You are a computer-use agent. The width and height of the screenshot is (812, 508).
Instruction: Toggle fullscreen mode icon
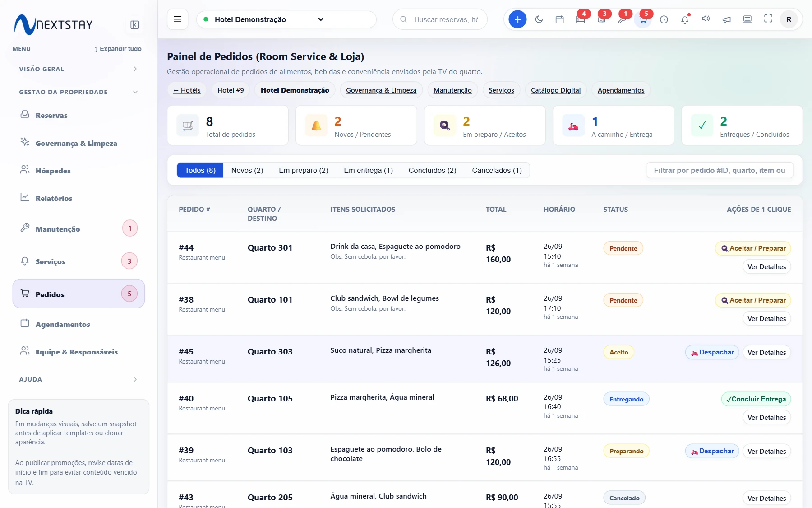pyautogui.click(x=768, y=19)
